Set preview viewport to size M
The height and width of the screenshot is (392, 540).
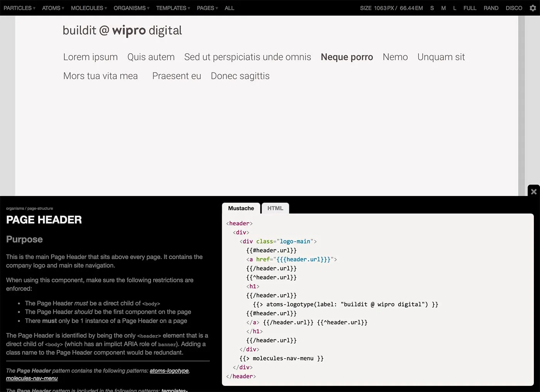[443, 8]
